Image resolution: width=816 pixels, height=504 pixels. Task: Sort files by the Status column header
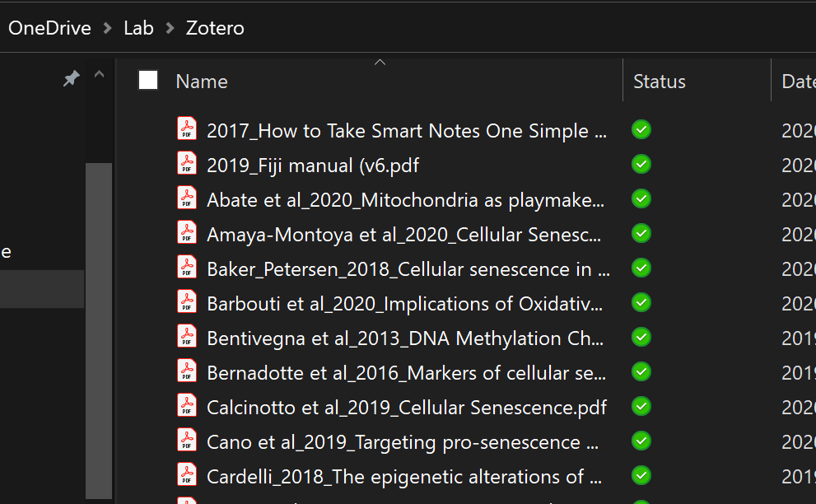pos(660,82)
